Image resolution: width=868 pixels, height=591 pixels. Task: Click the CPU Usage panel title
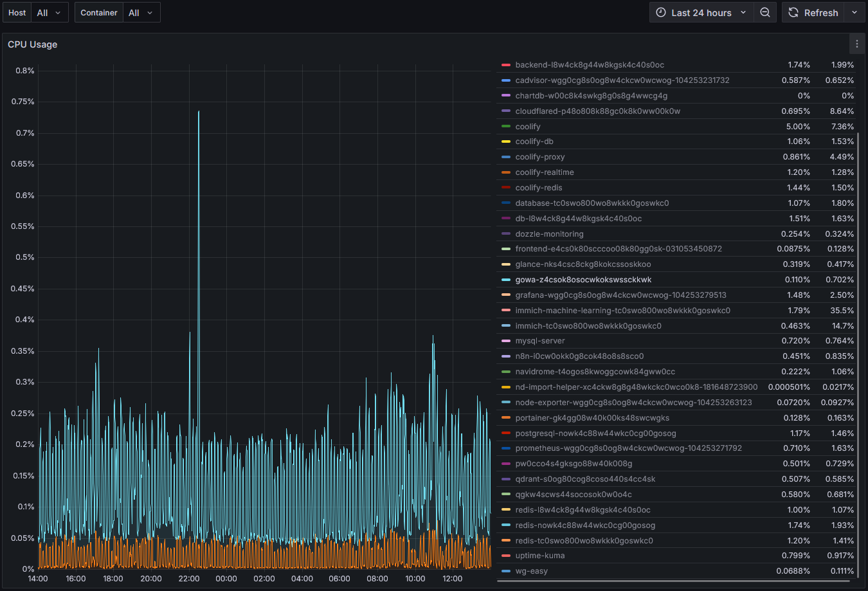(32, 44)
